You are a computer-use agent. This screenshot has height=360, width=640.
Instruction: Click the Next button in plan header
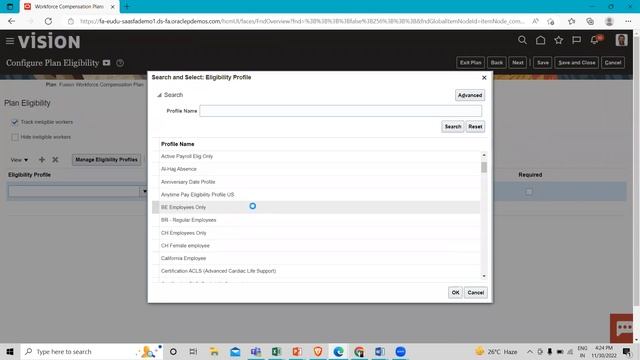pos(518,62)
